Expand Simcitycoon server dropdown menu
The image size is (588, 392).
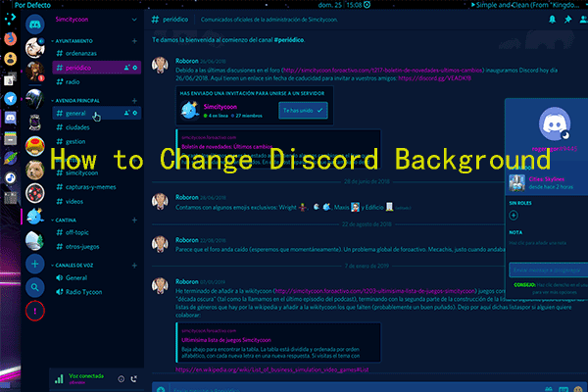pos(134,20)
